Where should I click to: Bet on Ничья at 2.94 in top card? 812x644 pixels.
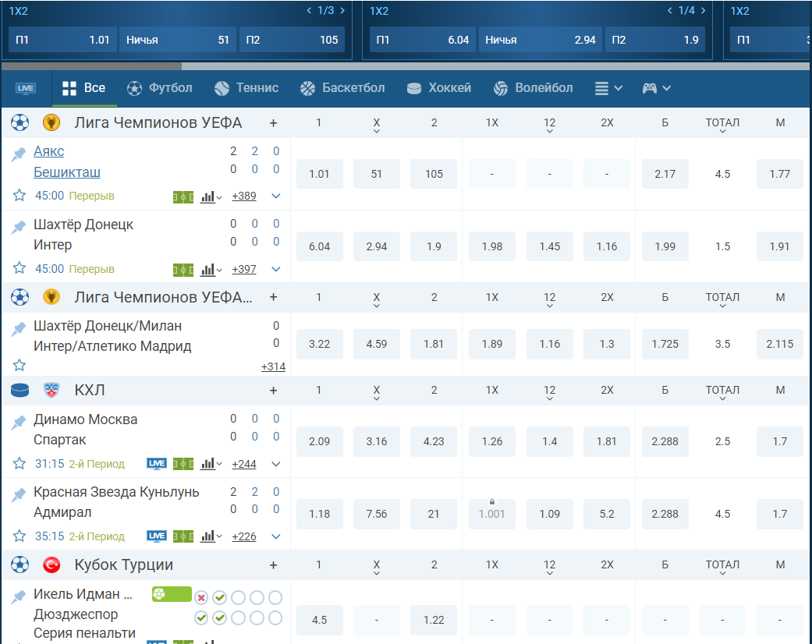click(541, 40)
